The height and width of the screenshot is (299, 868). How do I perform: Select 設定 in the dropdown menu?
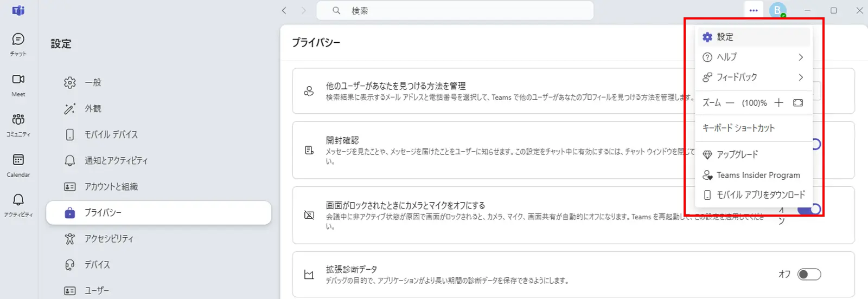pos(754,37)
